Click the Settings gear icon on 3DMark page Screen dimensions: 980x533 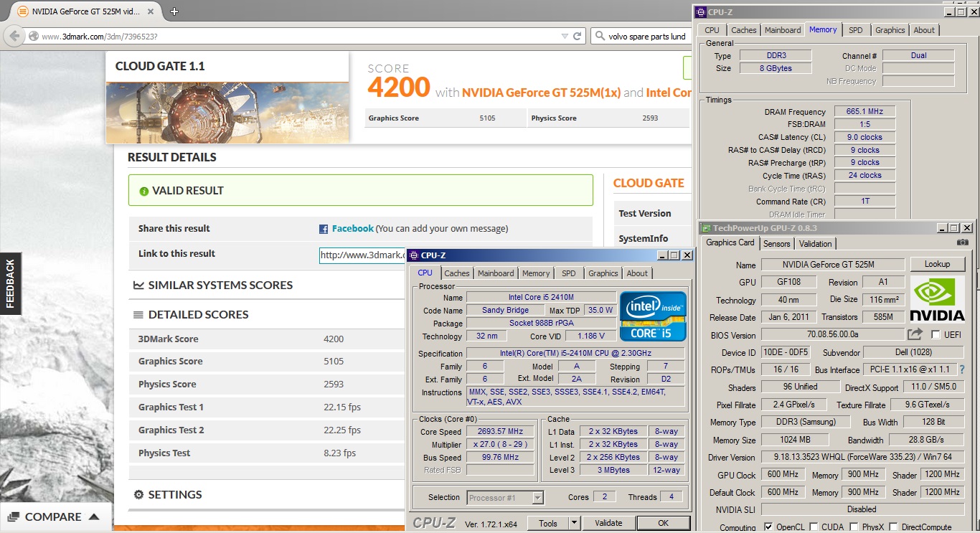138,494
